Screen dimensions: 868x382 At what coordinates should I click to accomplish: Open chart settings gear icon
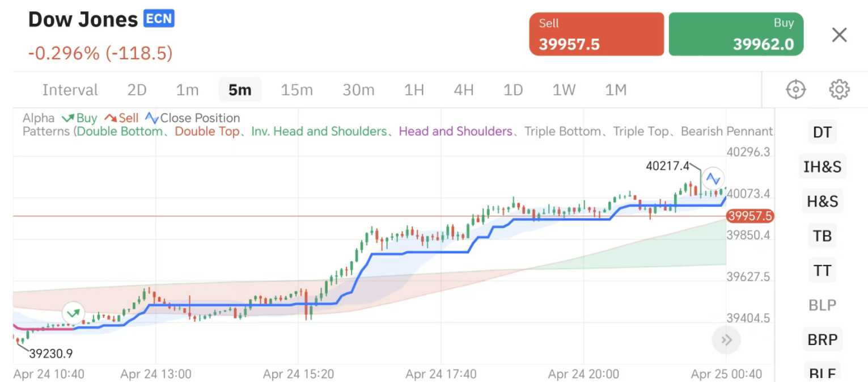tap(839, 90)
